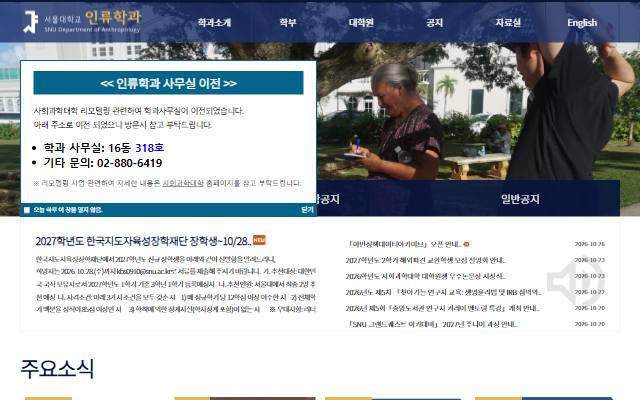Screen dimensions: 640x400
Task: Click the NEW badge beside scholarship headline
Action: [259, 240]
